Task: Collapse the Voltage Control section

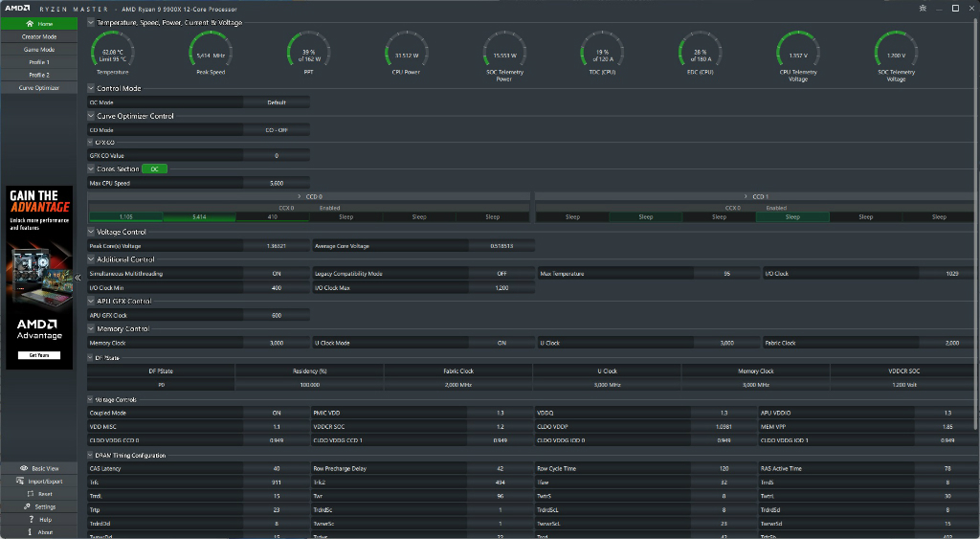Action: pyautogui.click(x=91, y=232)
